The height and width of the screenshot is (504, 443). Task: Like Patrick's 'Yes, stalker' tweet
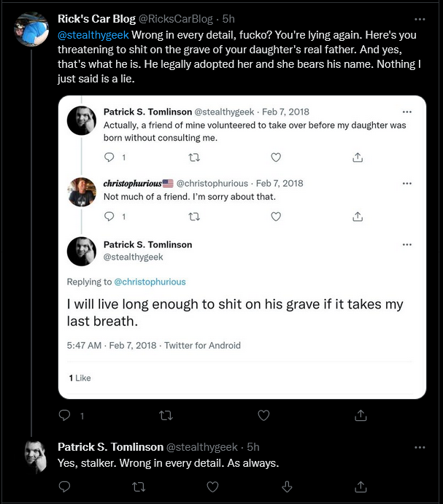pos(212,486)
